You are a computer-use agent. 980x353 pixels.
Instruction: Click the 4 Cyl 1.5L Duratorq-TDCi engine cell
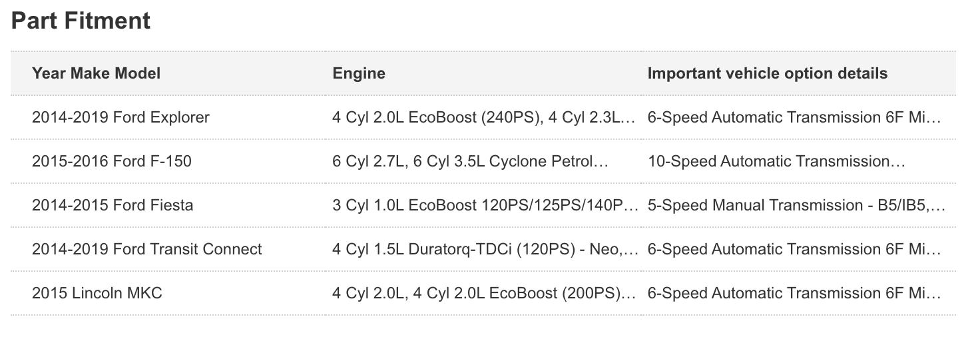click(485, 250)
